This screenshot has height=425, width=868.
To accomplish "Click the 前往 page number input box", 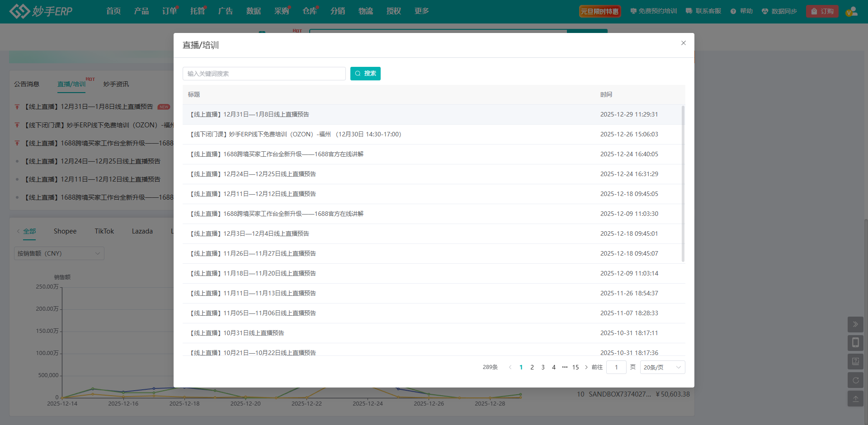I will [x=616, y=367].
